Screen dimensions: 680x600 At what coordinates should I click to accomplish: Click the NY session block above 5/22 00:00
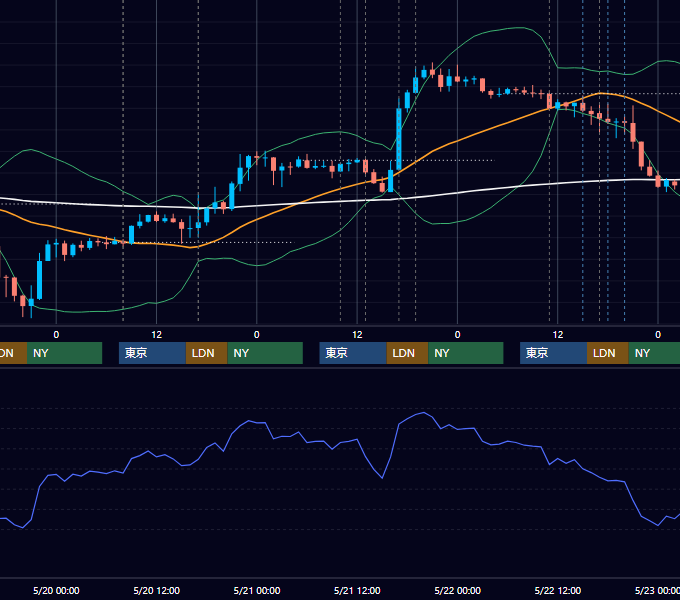[x=466, y=353]
